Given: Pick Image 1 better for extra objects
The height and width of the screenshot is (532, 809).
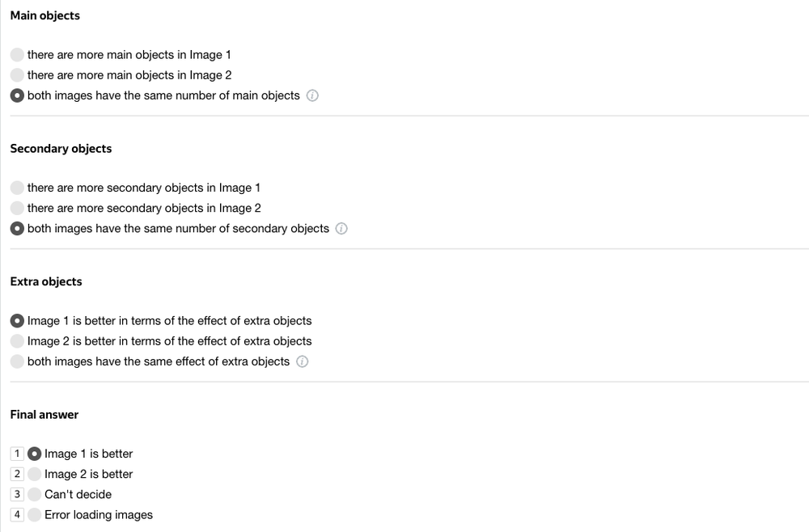Looking at the screenshot, I should click(17, 321).
